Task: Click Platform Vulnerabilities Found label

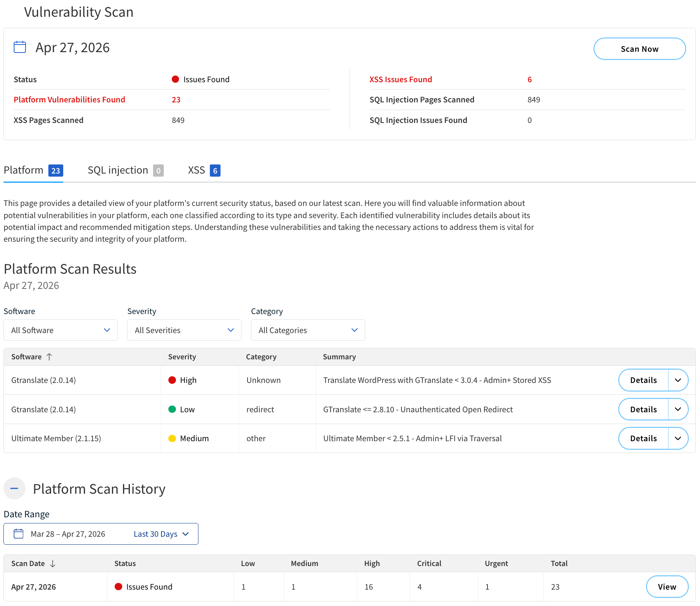Action: pyautogui.click(x=69, y=99)
